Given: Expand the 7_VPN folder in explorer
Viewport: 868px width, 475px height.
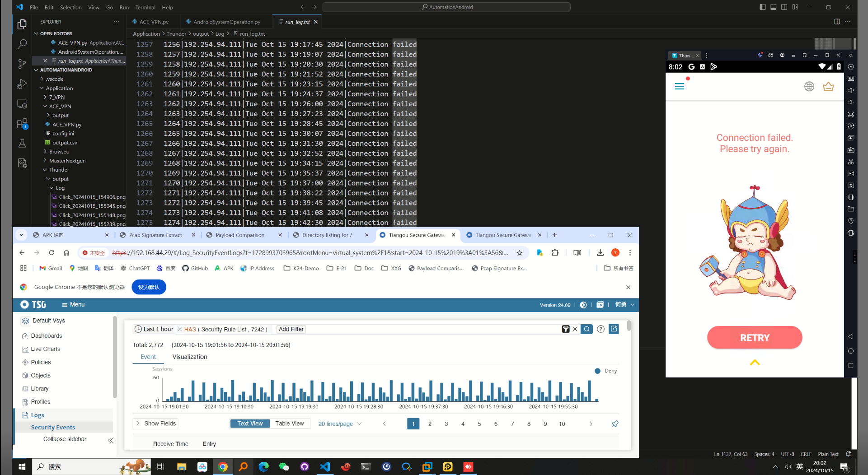Looking at the screenshot, I should tap(56, 97).
